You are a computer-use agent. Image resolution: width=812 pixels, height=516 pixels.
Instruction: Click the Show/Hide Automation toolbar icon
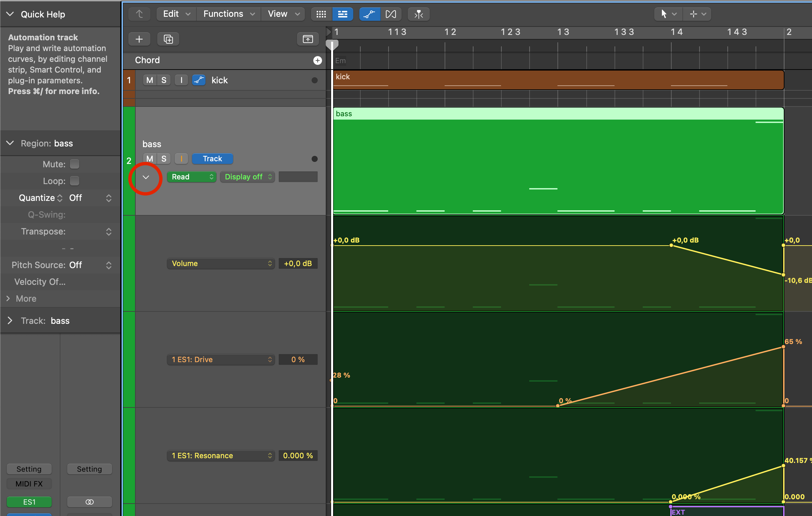pyautogui.click(x=369, y=14)
